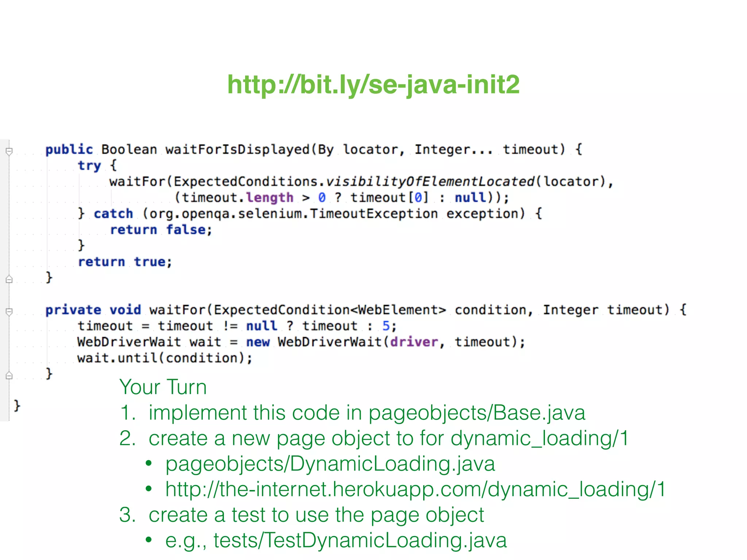Collapse the waitForIsDisplayed method fold marker
Viewport: 747px width, 560px height.
pos(9,151)
